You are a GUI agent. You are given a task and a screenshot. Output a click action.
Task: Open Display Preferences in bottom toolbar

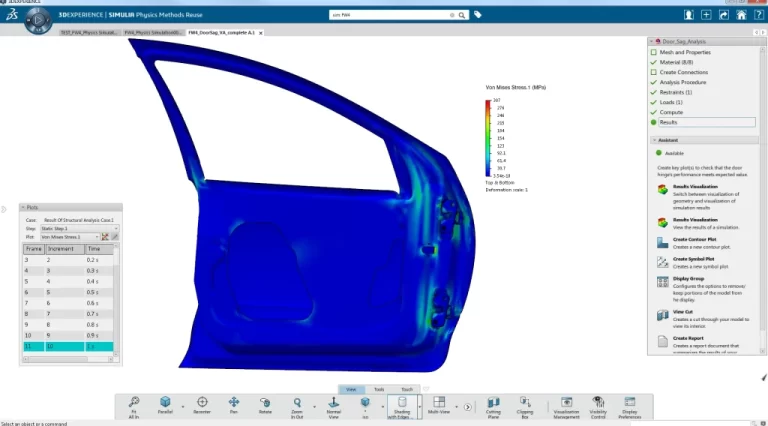[x=630, y=405]
